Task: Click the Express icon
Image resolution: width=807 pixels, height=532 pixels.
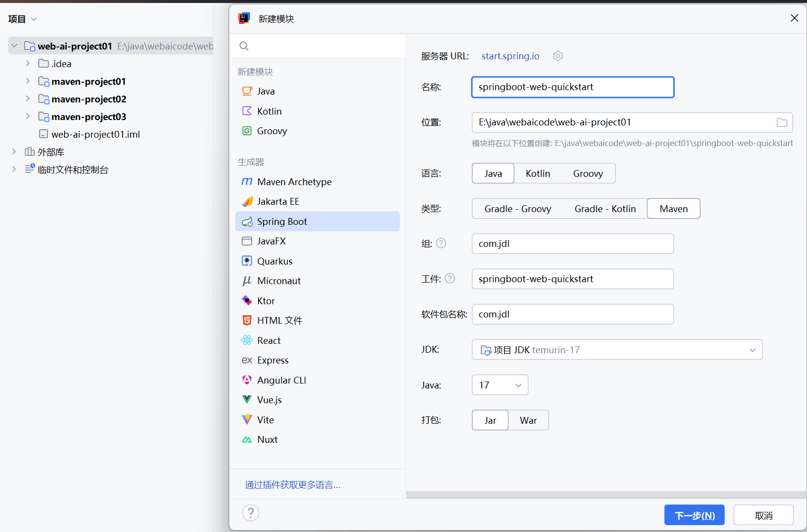Action: point(247,360)
